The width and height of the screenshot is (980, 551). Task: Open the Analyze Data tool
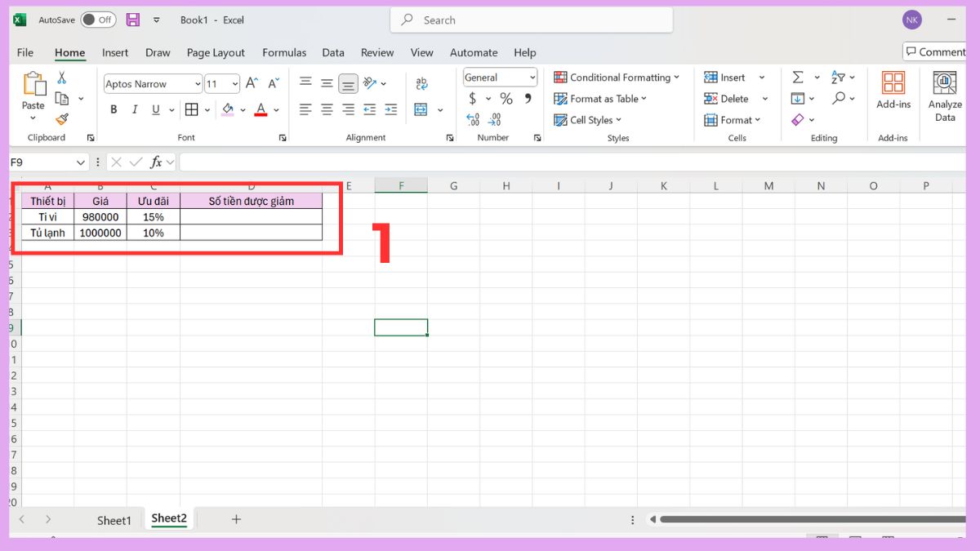pyautogui.click(x=945, y=96)
